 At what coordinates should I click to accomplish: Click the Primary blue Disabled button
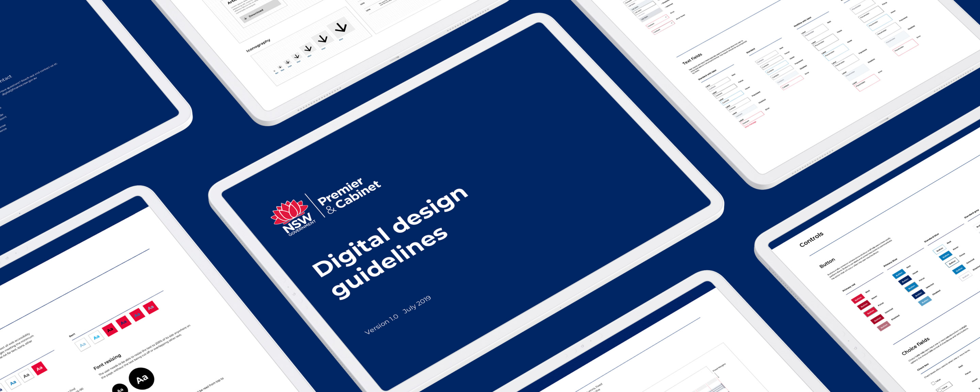[925, 301]
